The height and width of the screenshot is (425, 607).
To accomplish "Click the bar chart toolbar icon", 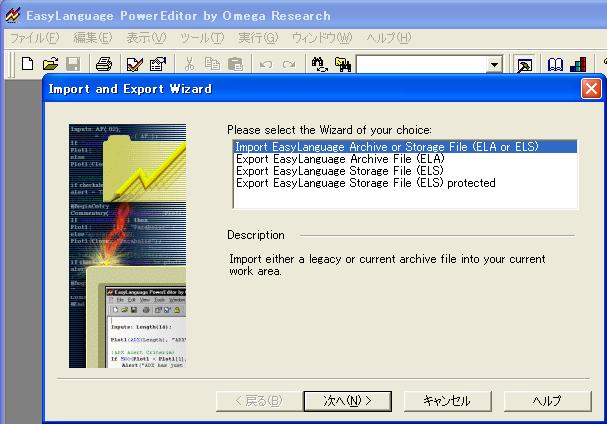I will point(578,65).
